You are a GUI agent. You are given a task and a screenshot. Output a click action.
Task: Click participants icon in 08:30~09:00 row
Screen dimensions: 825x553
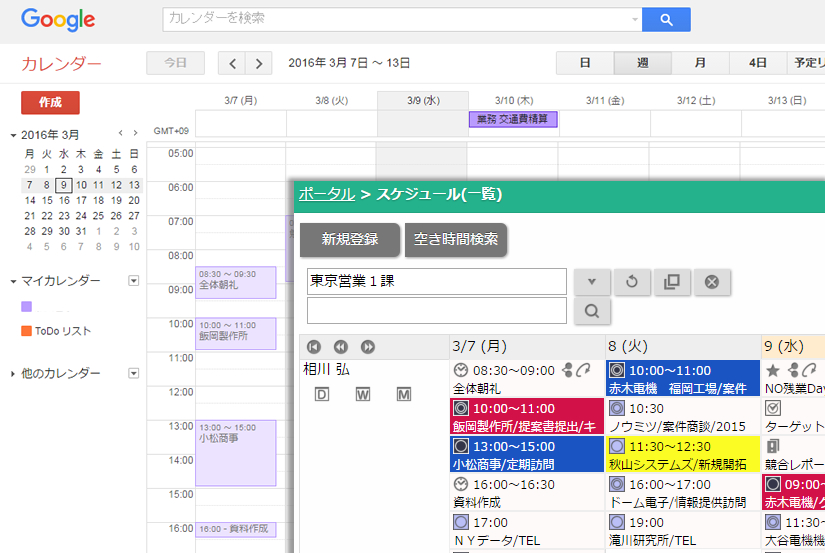point(567,370)
